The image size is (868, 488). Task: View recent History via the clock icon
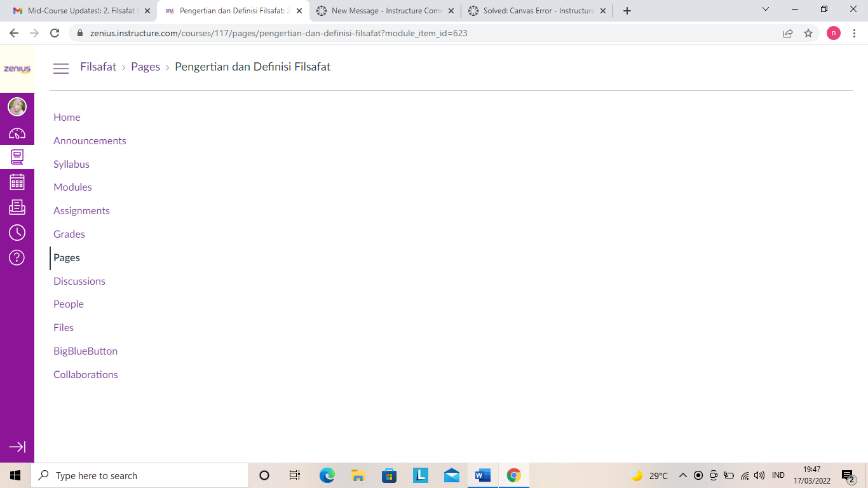point(17,232)
